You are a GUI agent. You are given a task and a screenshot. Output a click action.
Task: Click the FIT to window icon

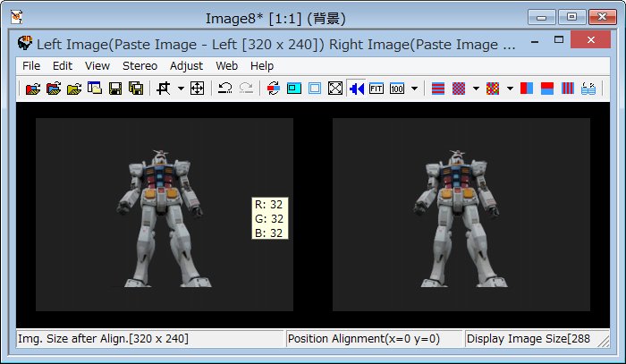coord(376,89)
